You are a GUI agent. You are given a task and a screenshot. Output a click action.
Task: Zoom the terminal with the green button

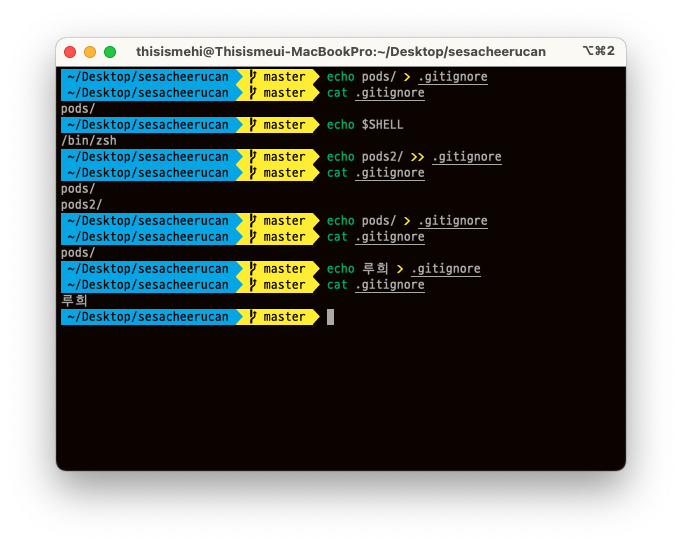click(110, 52)
